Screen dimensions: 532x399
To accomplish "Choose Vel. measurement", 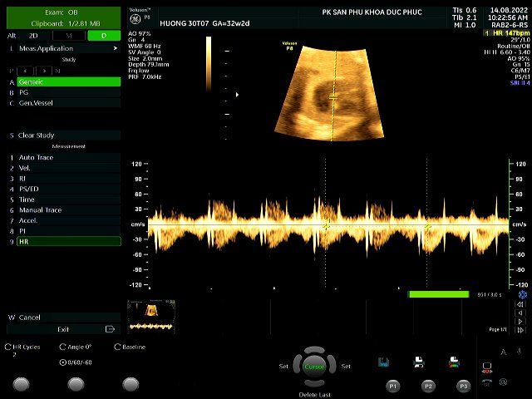I will [x=69, y=168].
